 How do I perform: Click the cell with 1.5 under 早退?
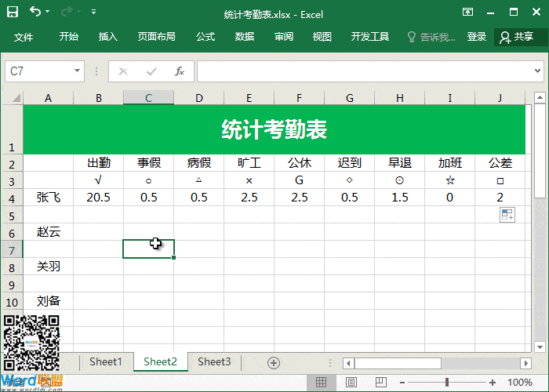pyautogui.click(x=399, y=198)
